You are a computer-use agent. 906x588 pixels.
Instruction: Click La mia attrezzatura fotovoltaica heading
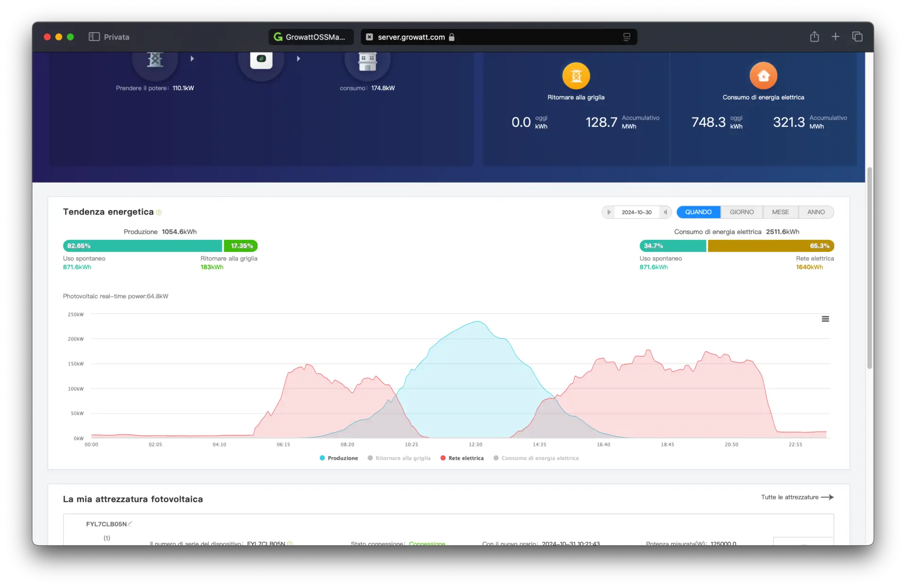pos(133,499)
